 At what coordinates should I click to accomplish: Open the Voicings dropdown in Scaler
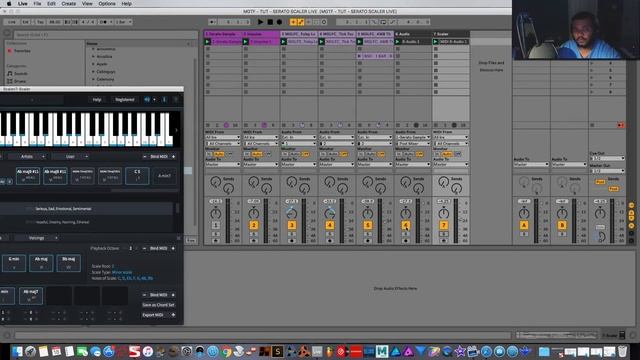coord(37,238)
